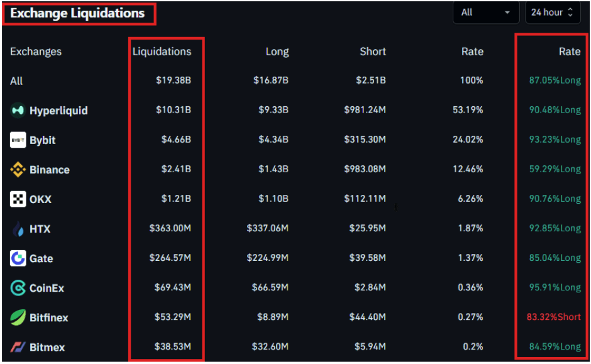Open the Binance exchange name link
The image size is (591, 364).
50,170
